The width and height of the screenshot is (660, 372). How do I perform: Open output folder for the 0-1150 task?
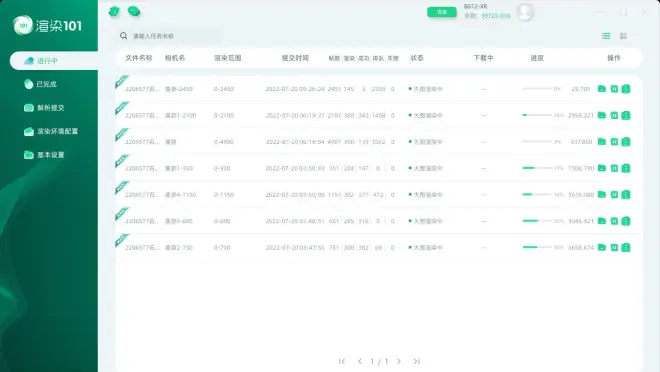point(602,194)
